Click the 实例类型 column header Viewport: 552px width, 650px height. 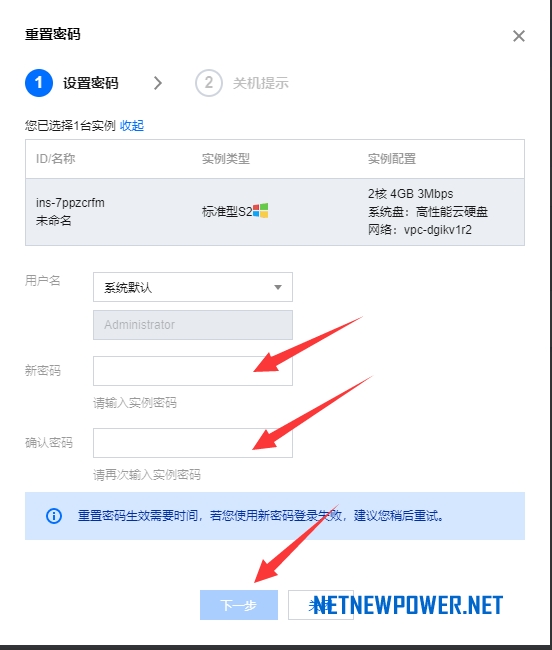point(226,159)
